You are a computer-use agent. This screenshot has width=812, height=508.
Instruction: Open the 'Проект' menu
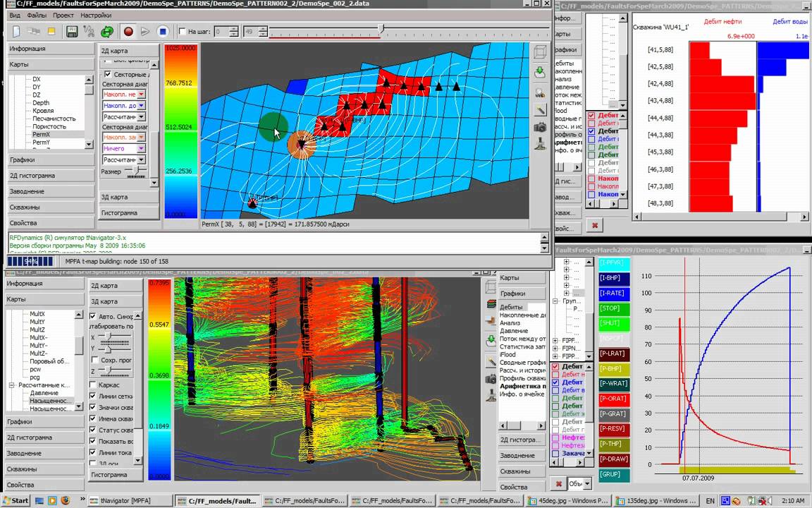[x=63, y=16]
